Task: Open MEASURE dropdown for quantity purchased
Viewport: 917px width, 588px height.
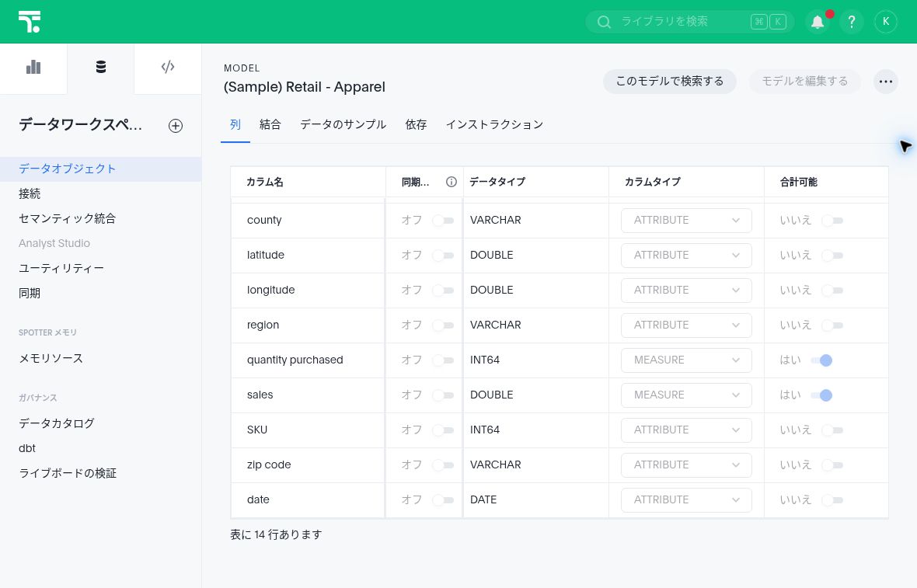Action: click(686, 360)
